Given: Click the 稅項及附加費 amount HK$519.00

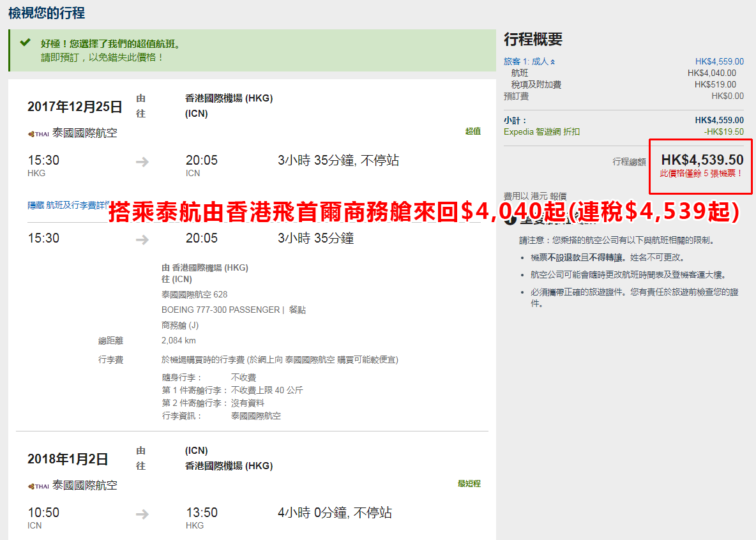Looking at the screenshot, I should pos(716,85).
